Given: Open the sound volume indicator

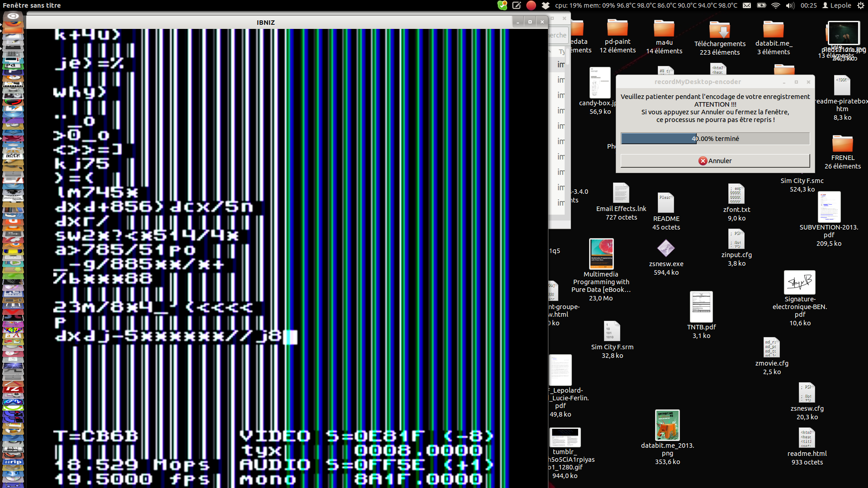Looking at the screenshot, I should 790,5.
